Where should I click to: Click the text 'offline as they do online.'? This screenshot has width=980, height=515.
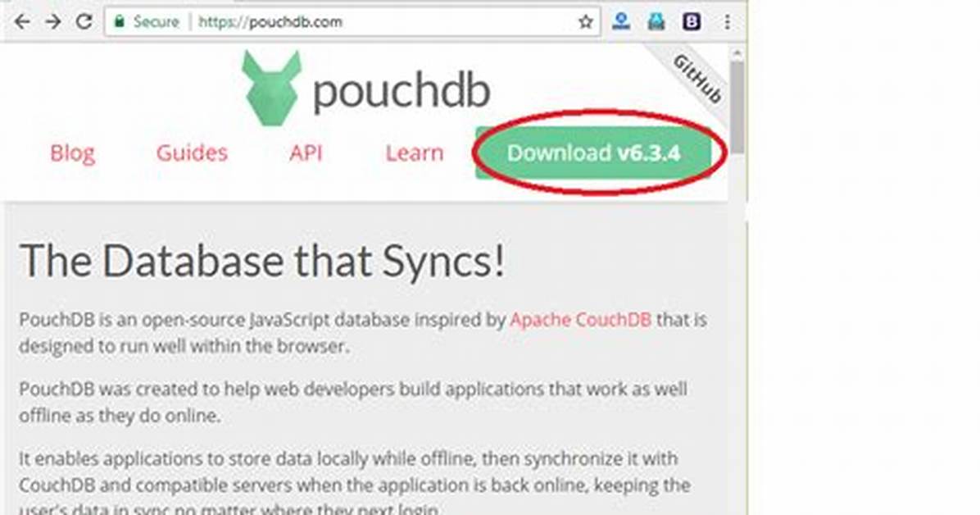(x=120, y=416)
